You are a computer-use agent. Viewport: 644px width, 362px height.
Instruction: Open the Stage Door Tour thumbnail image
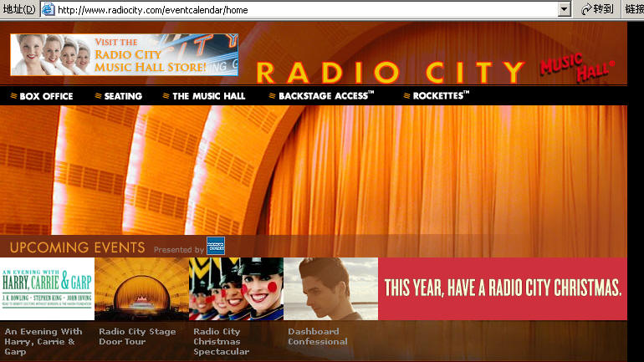[x=141, y=289]
